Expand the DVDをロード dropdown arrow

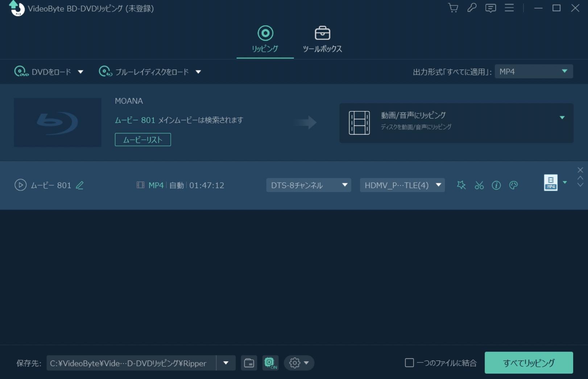click(x=80, y=72)
